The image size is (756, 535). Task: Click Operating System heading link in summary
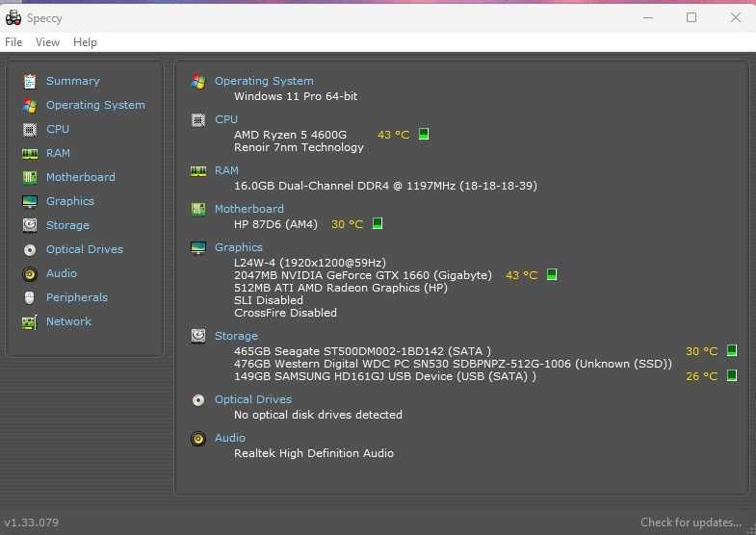point(264,81)
